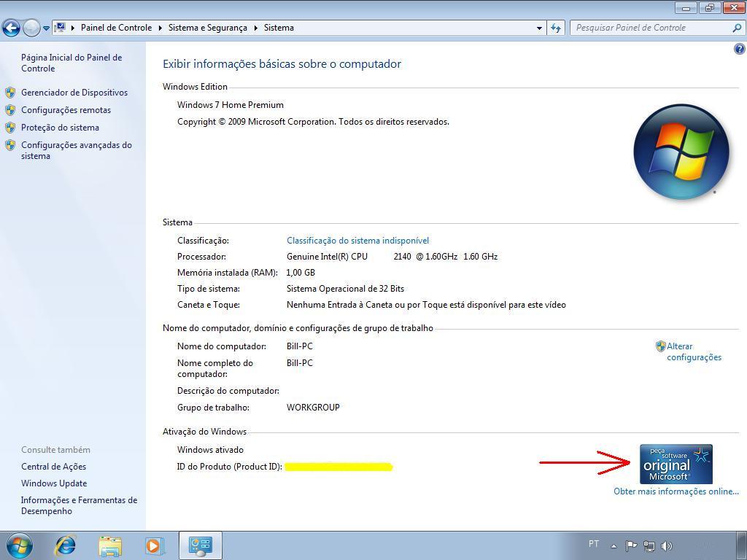This screenshot has height=560, width=747.
Task: Open the address bar history dropdown
Action: pyautogui.click(x=539, y=28)
